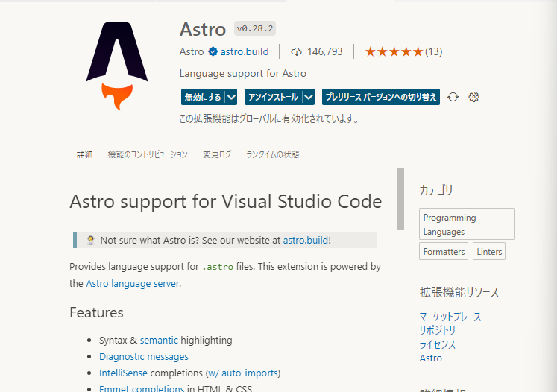Click the verified publisher badge icon
557x392 pixels.
pyautogui.click(x=213, y=51)
